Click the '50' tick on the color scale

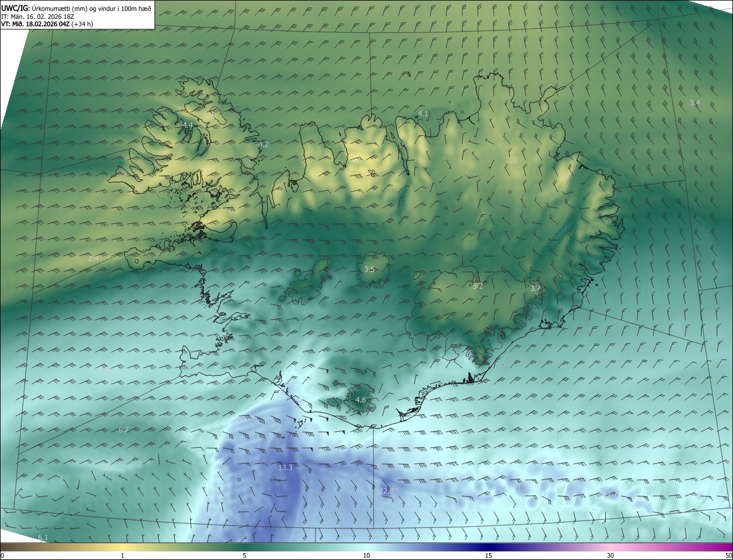(728, 555)
